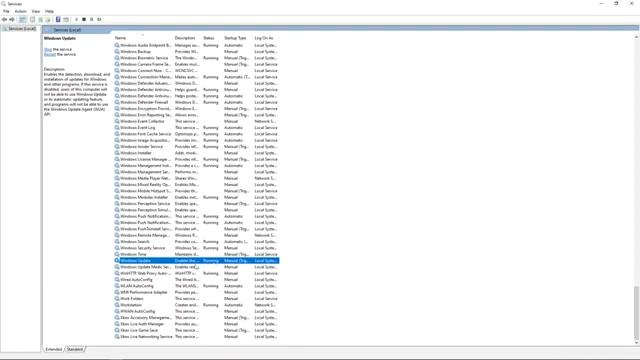Viewport: 640px width, 360px height.
Task: Select the Windows Modules Installer row
Action: 197,197
